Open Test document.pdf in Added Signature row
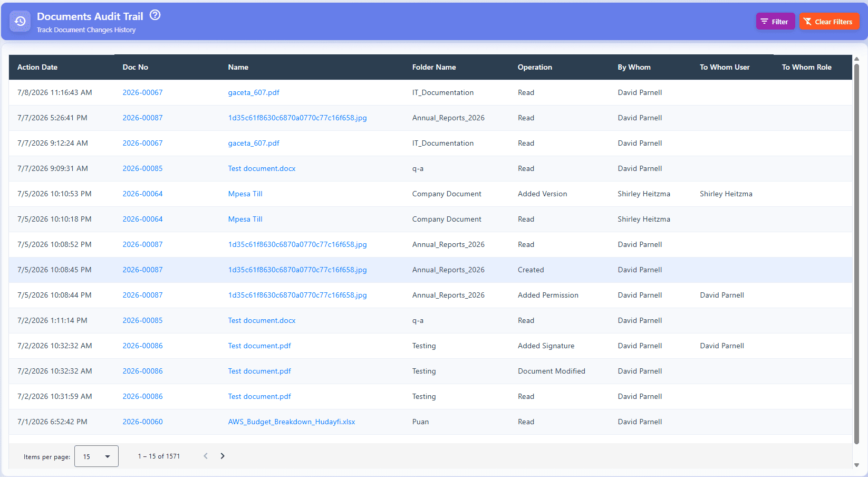The height and width of the screenshot is (477, 868). pyautogui.click(x=259, y=346)
